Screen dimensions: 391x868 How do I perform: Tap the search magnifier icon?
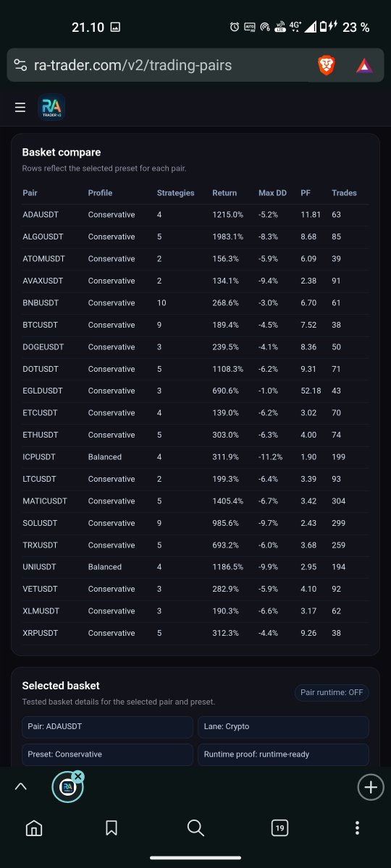(x=195, y=828)
